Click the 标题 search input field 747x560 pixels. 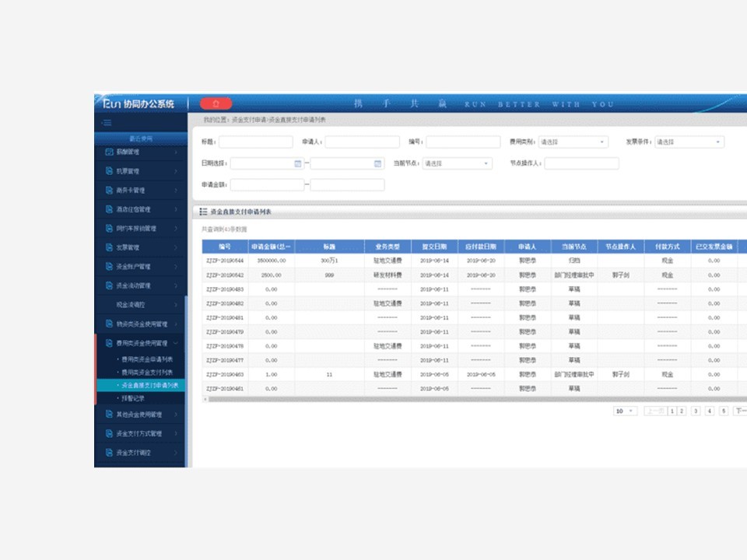[x=255, y=142]
